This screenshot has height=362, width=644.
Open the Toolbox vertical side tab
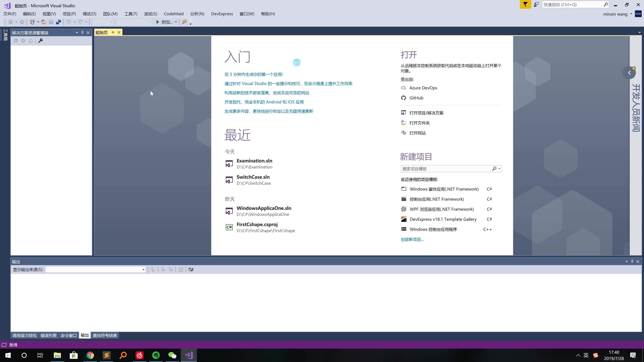click(x=6, y=35)
